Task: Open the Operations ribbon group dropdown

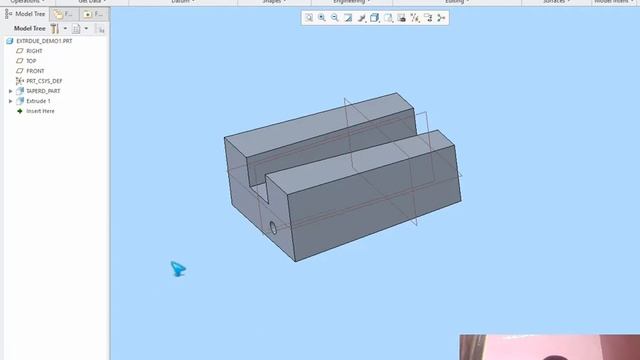Action: click(28, 2)
